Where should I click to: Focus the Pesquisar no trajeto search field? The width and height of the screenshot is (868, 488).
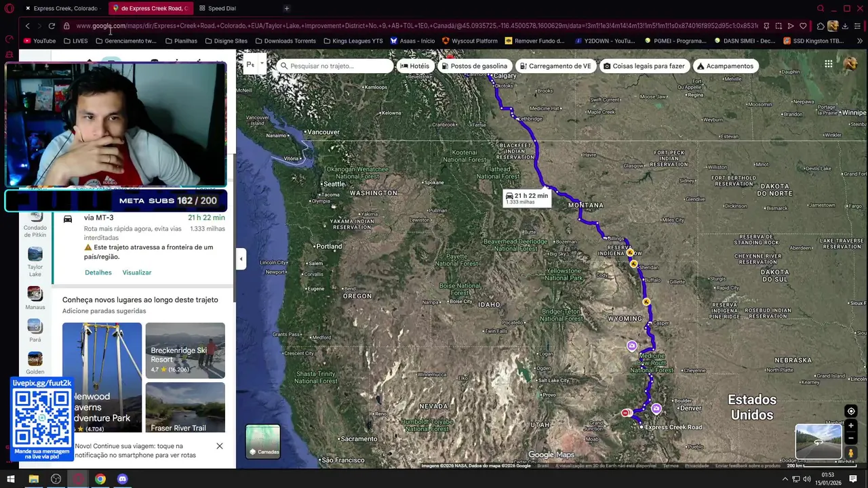tap(335, 66)
